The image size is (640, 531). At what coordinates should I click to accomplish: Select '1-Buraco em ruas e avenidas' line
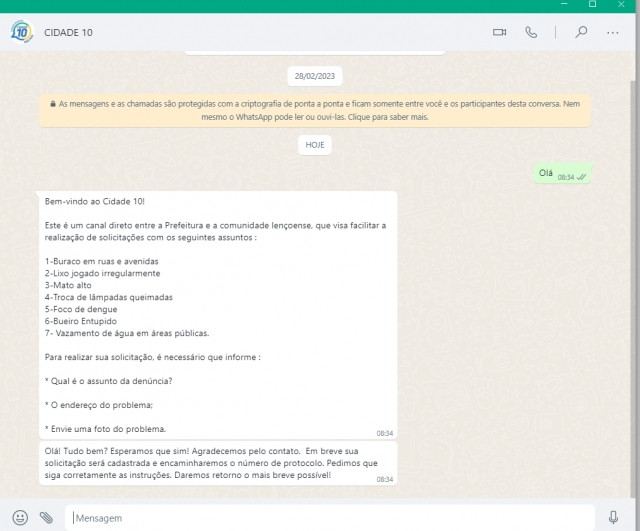point(102,261)
